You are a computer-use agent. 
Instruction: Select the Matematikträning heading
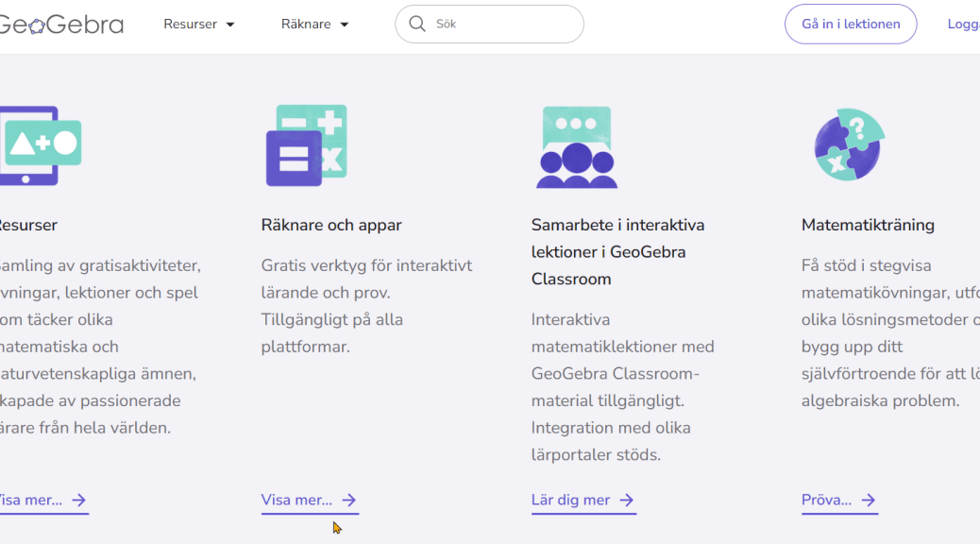868,225
